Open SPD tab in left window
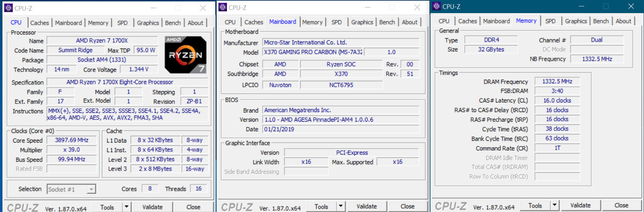 click(122, 23)
